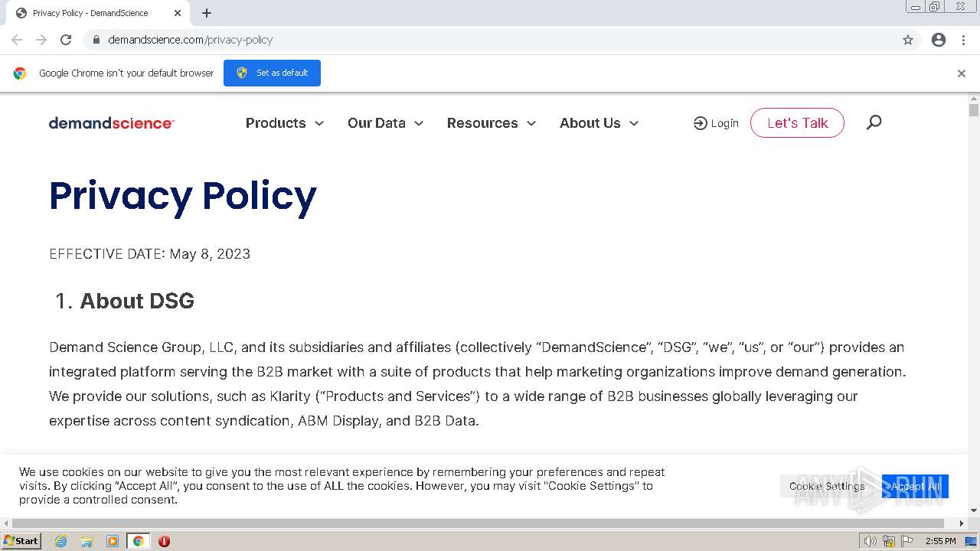Dismiss the default browser notification bar
Viewport: 980px width, 551px height.
[x=962, y=73]
